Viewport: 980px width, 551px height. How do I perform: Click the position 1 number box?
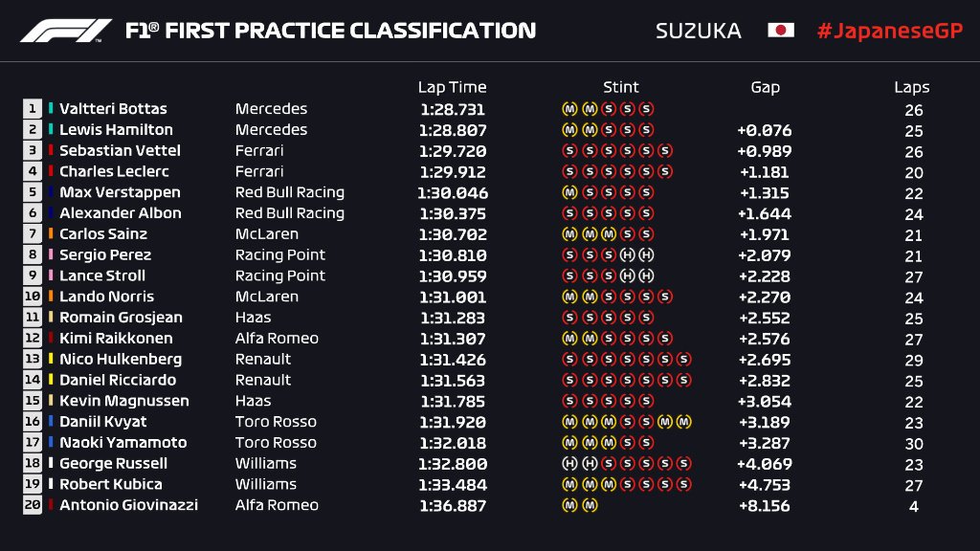click(x=33, y=109)
